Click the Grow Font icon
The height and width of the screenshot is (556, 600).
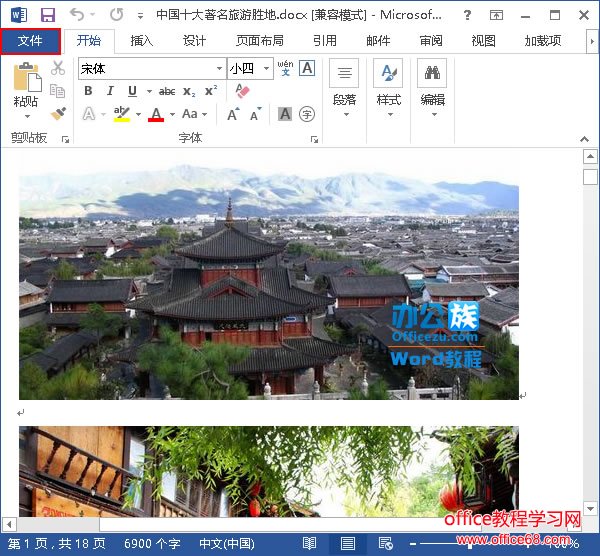click(233, 114)
